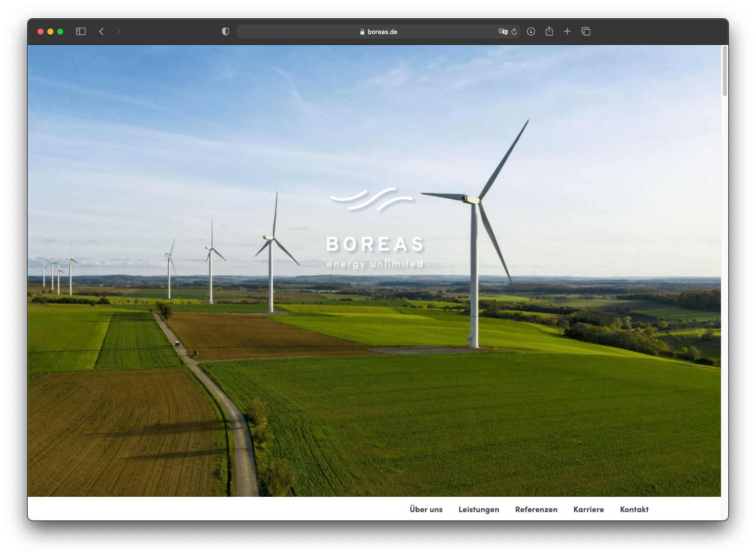Go forward to the next page

(118, 32)
